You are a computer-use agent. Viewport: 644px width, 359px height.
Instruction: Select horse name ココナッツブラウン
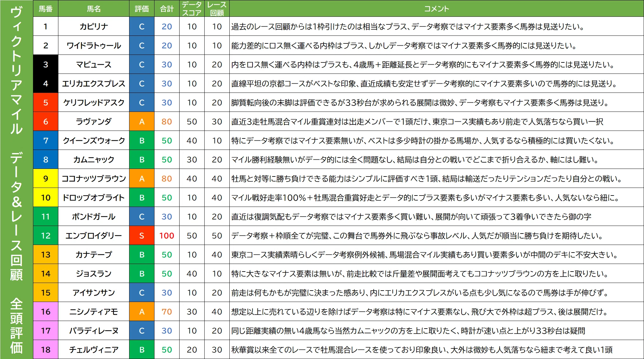(94, 178)
